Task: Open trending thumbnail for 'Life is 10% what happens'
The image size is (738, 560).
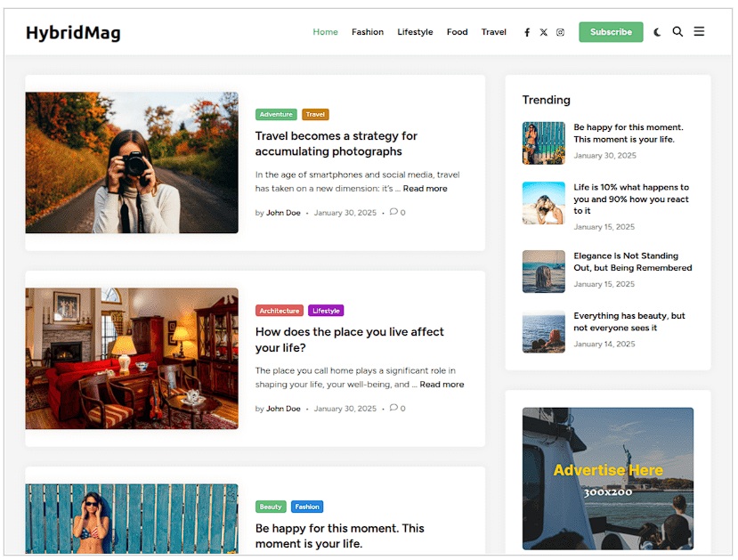Action: 544,203
